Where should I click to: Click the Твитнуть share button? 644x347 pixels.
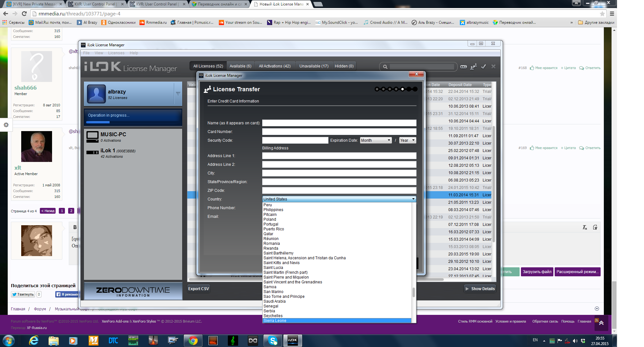(x=23, y=294)
